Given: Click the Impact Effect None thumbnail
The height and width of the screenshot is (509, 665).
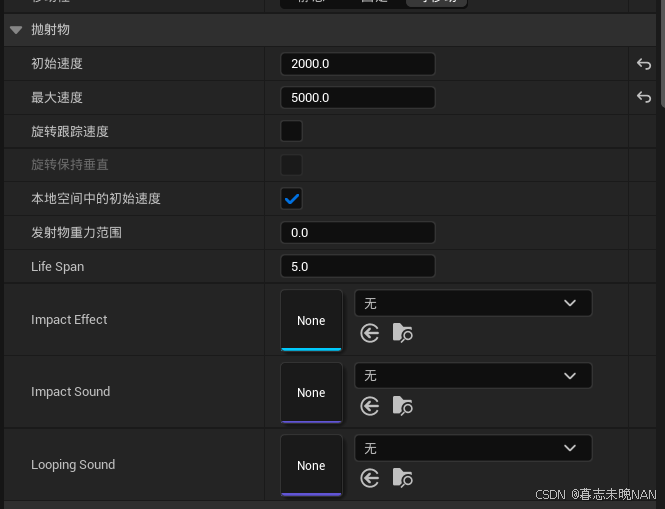Looking at the screenshot, I should click(311, 320).
